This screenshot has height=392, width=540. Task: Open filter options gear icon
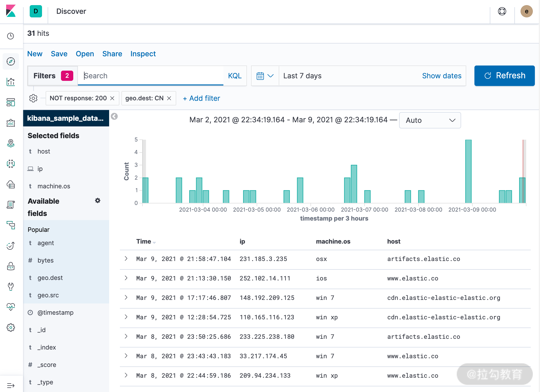[x=33, y=98]
